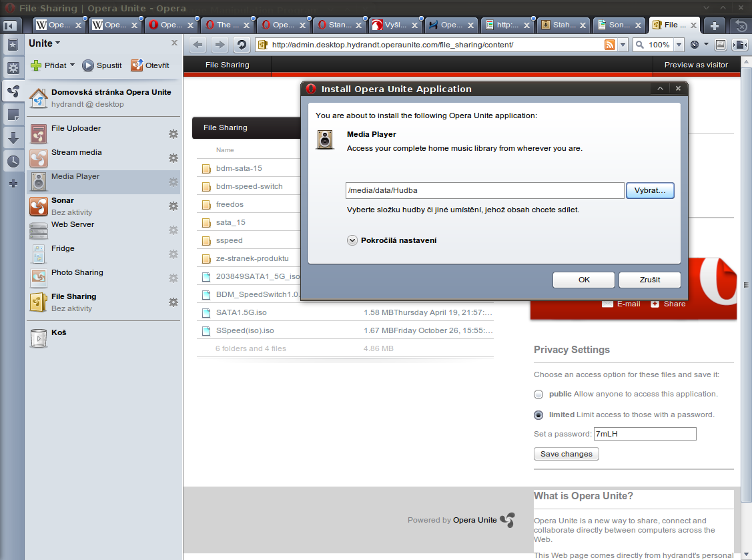Click the Koš trash bin icon
Image resolution: width=752 pixels, height=560 pixels.
pyautogui.click(x=39, y=338)
